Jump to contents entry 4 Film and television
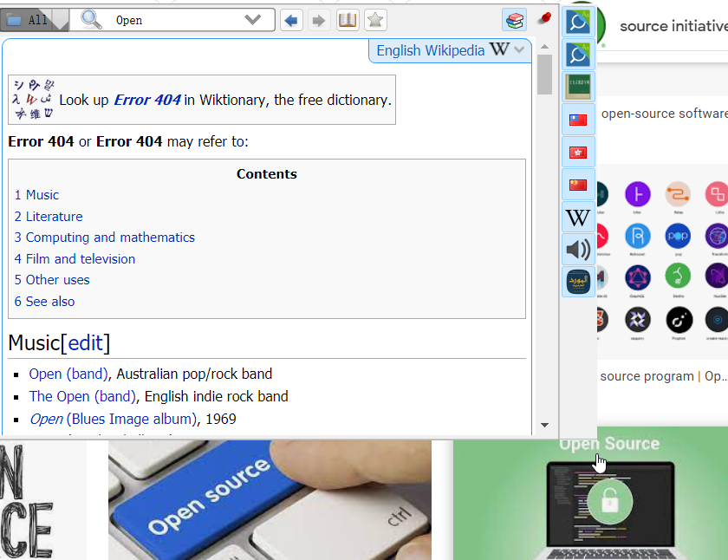The height and width of the screenshot is (560, 728). (x=75, y=258)
